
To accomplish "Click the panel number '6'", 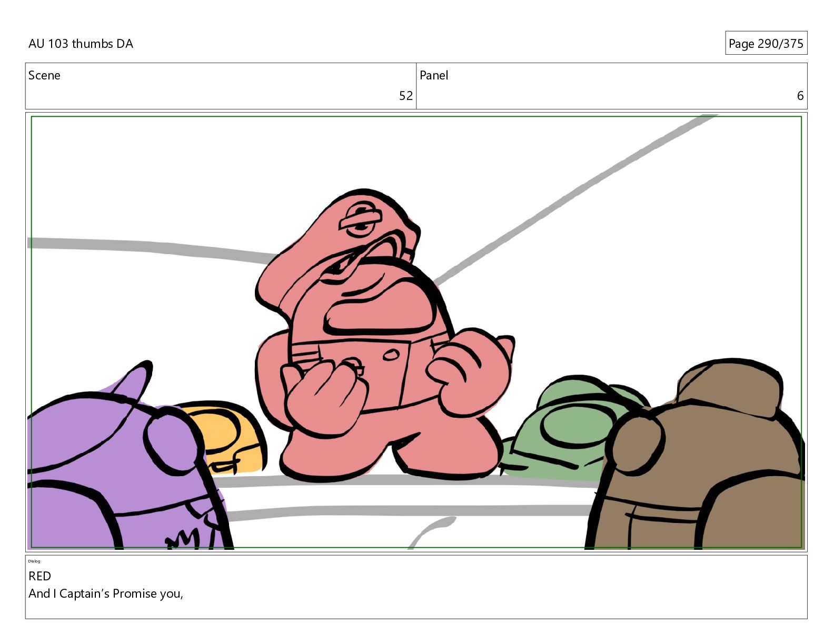I will 800,96.
